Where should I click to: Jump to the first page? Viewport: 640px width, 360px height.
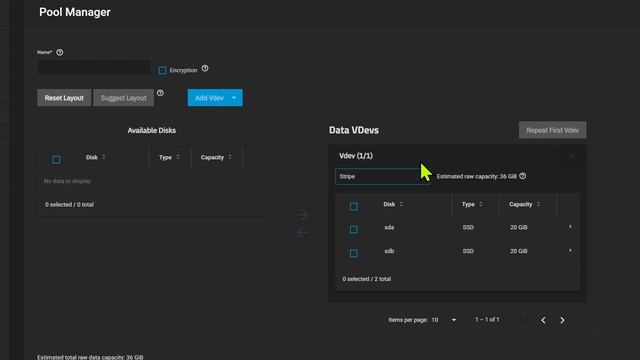pos(524,320)
